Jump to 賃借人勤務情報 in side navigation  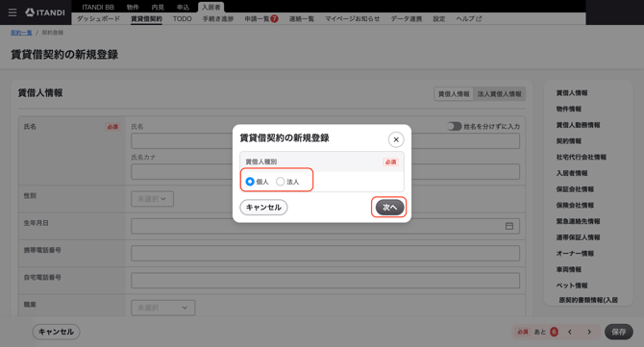(579, 125)
